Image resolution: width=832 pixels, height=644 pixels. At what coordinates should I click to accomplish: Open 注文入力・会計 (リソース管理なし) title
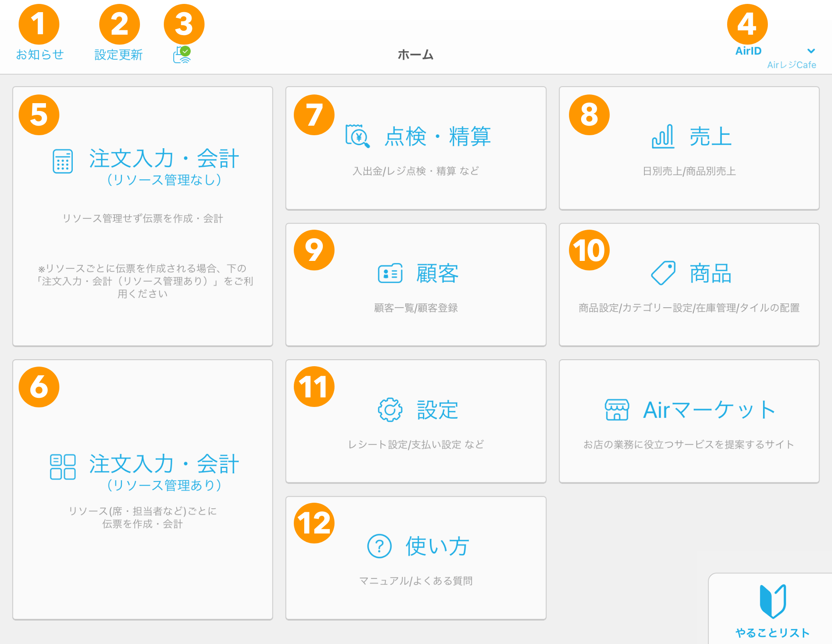(x=164, y=166)
